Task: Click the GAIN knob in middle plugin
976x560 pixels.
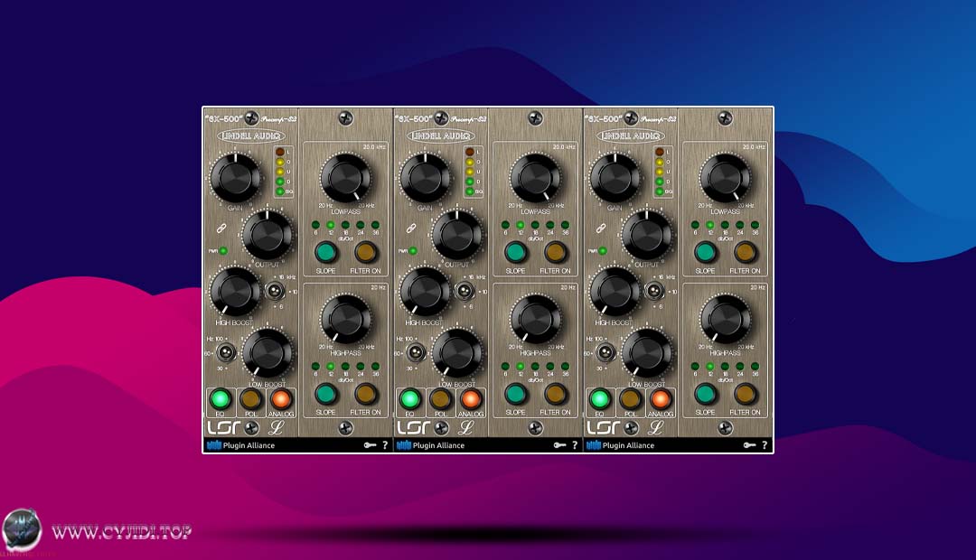Action: tap(426, 177)
